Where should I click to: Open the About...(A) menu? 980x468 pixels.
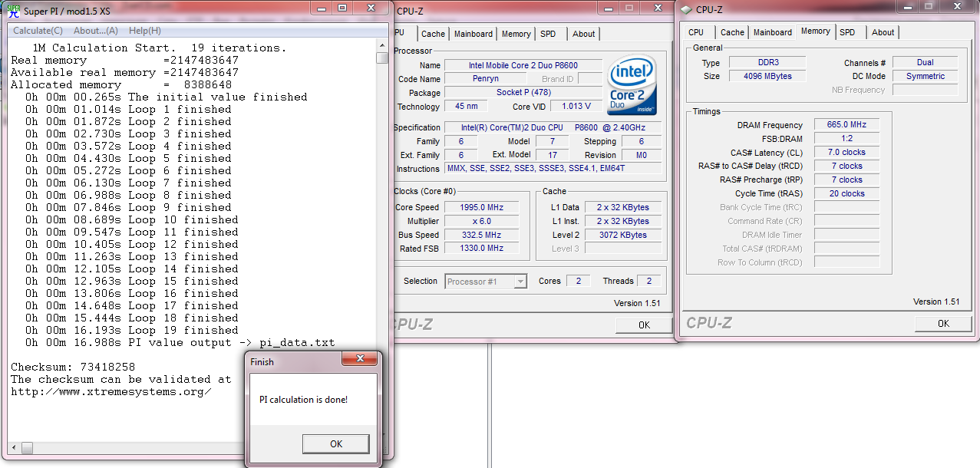click(96, 31)
